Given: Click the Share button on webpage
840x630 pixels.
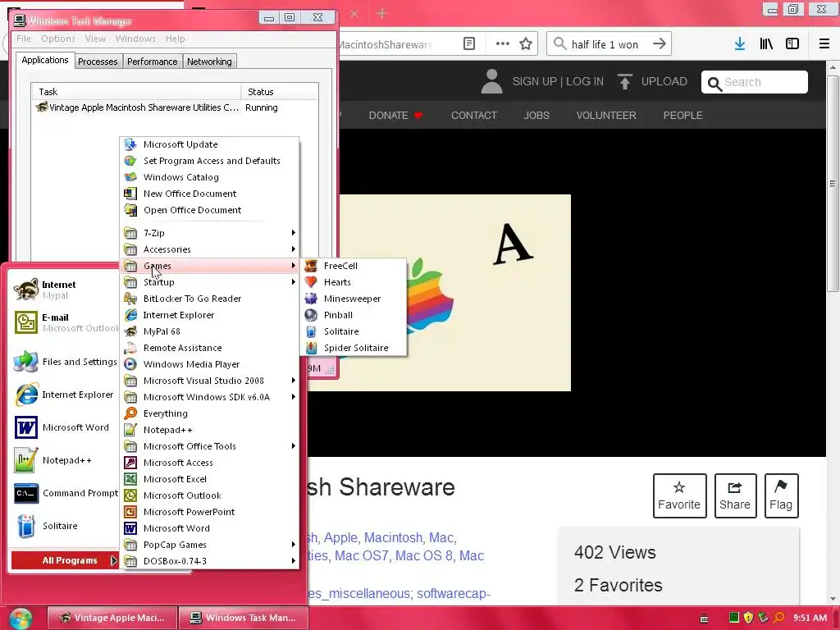Looking at the screenshot, I should tap(735, 495).
